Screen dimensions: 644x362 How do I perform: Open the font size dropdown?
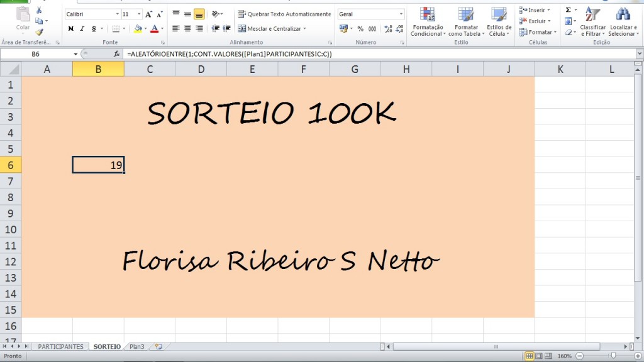coord(138,13)
